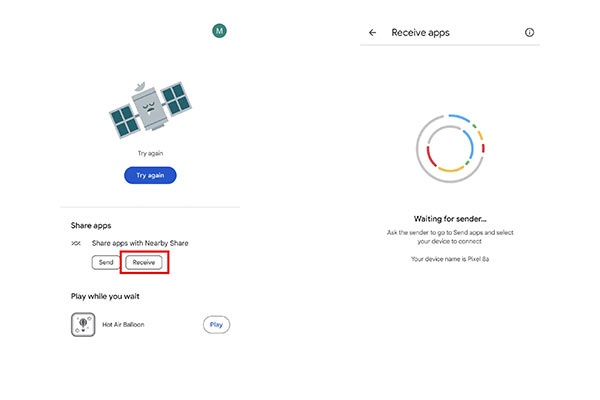Click the "Share apps" section heading
The width and height of the screenshot is (600, 400).
(x=91, y=225)
